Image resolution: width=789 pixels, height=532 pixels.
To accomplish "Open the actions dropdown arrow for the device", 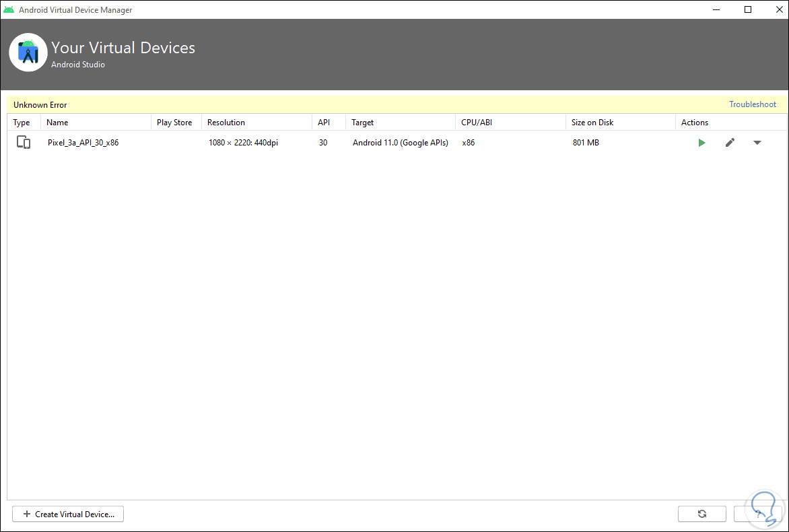I will (757, 143).
